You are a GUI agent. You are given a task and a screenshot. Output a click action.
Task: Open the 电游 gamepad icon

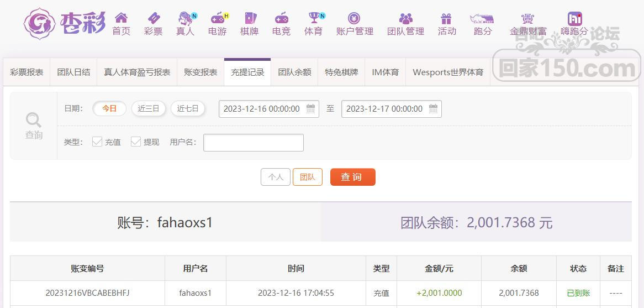[x=218, y=18]
